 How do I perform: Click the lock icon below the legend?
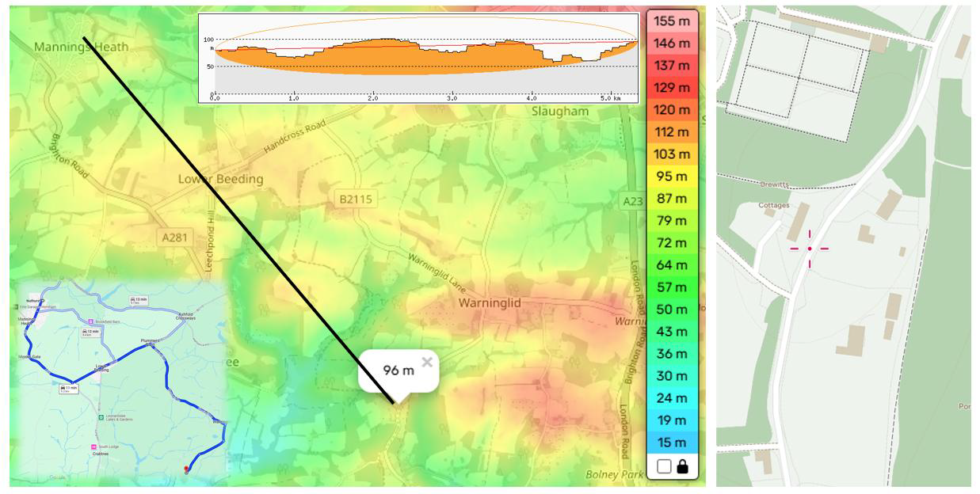[x=682, y=467]
